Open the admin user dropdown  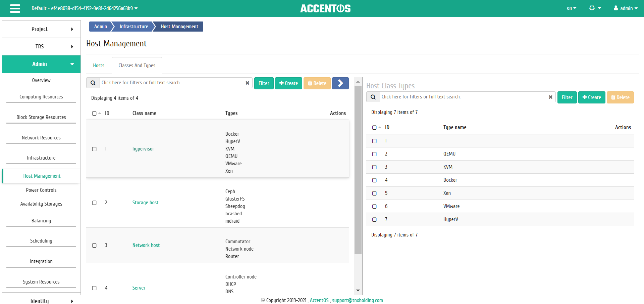pyautogui.click(x=626, y=8)
